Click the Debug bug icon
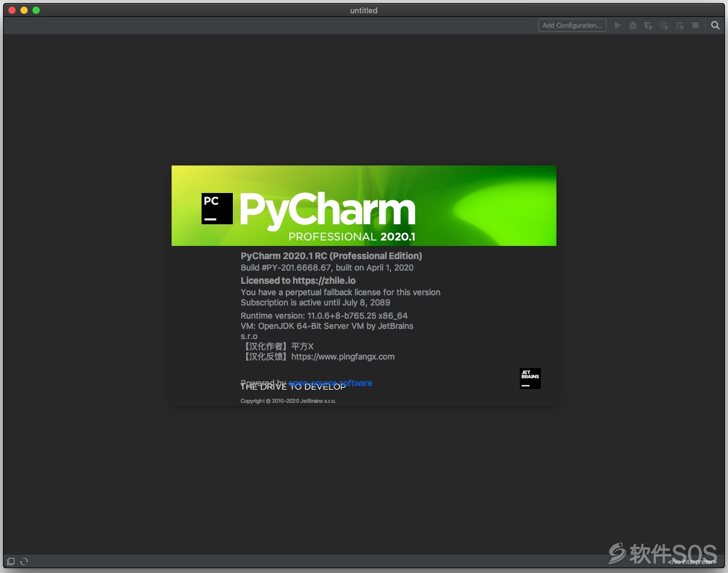 (633, 25)
